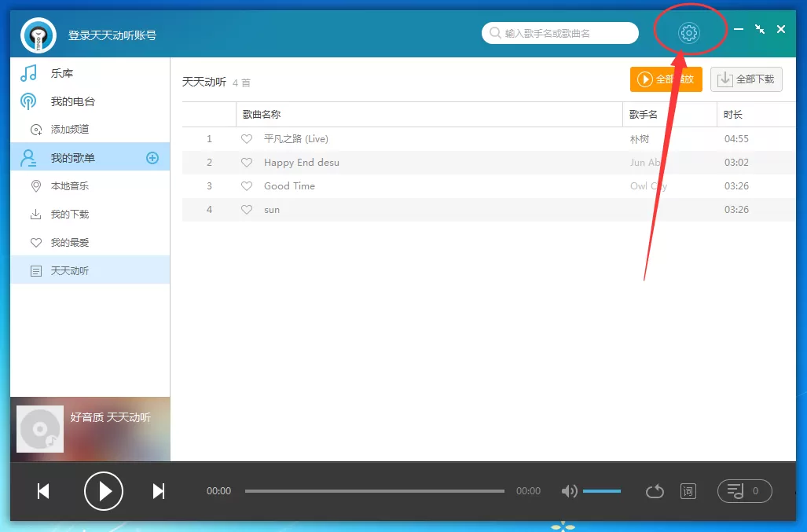
Task: Open 本地音乐 local music
Action: pos(90,185)
